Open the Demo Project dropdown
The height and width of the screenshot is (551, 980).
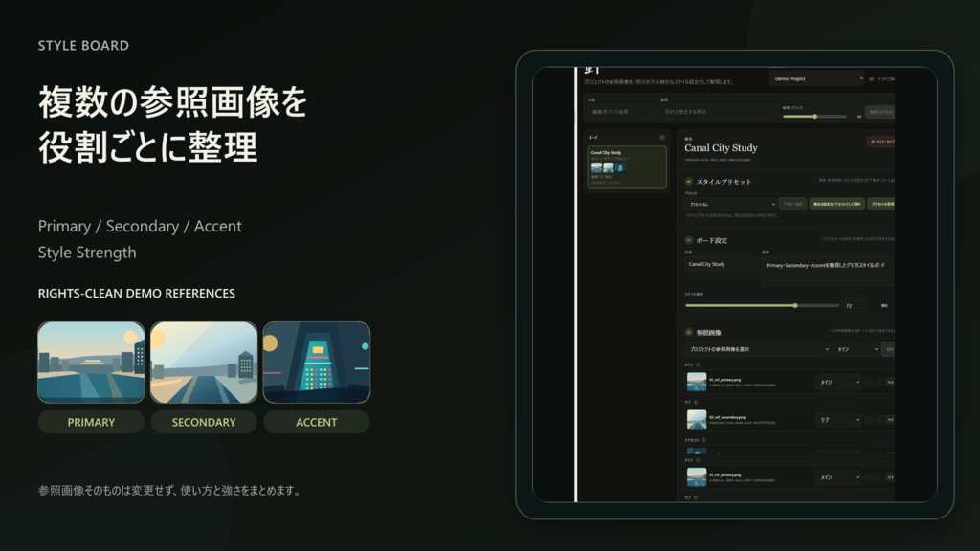(x=817, y=78)
